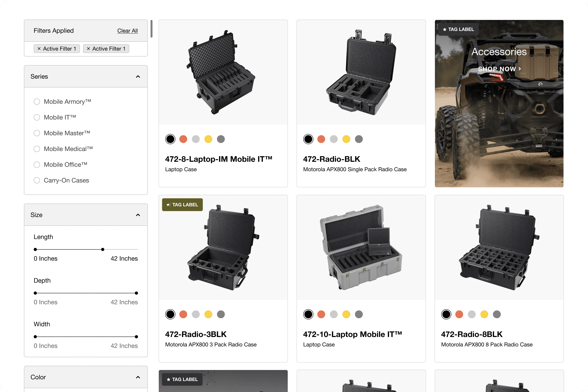The image size is (588, 392).
Task: Remove the first Active Filter 1 chip
Action: [x=39, y=49]
